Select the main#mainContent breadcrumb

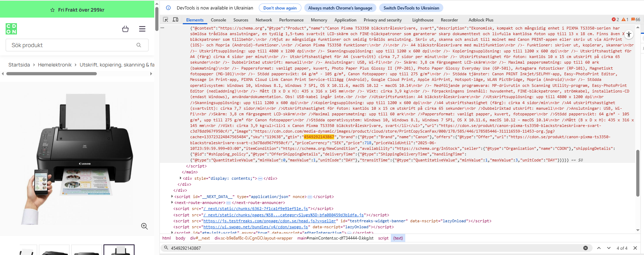[335, 238]
